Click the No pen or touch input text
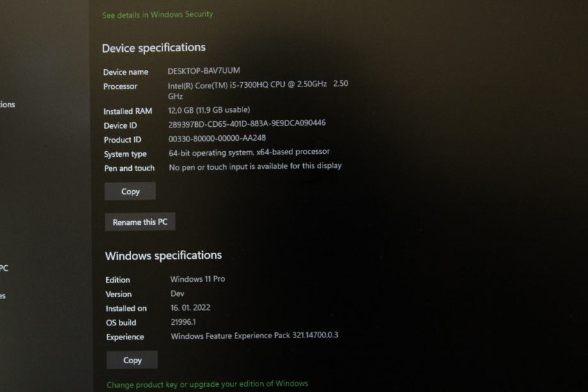The width and height of the screenshot is (588, 392). click(255, 167)
